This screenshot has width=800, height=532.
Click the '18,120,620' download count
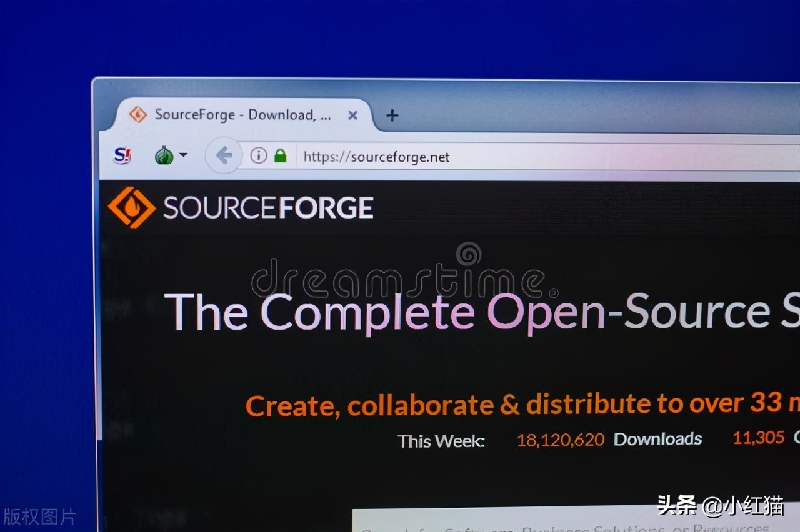tap(561, 440)
